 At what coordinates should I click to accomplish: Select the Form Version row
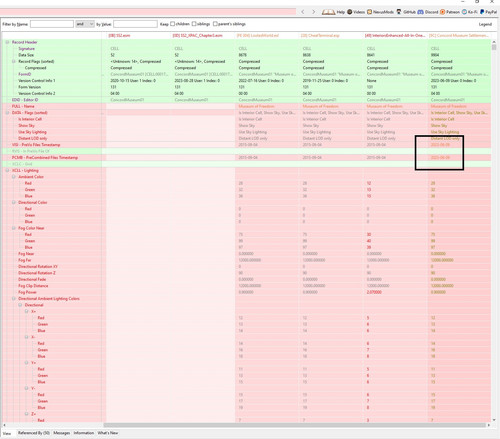tap(246, 87)
